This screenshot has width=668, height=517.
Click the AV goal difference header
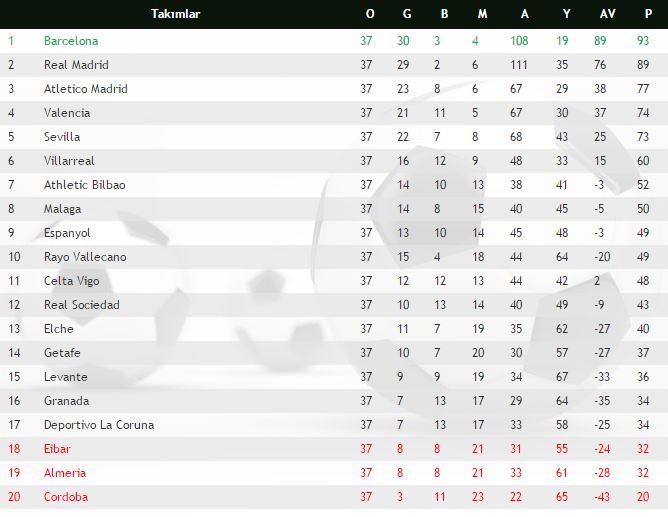607,14
